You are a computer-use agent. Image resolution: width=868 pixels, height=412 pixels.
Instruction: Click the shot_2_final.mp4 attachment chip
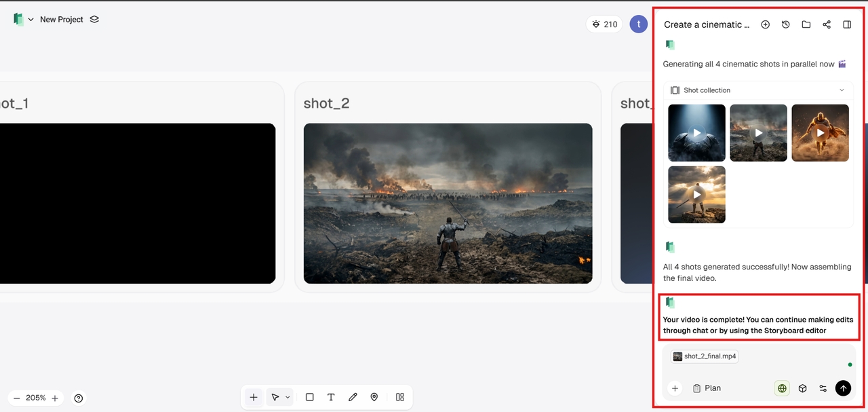click(705, 356)
